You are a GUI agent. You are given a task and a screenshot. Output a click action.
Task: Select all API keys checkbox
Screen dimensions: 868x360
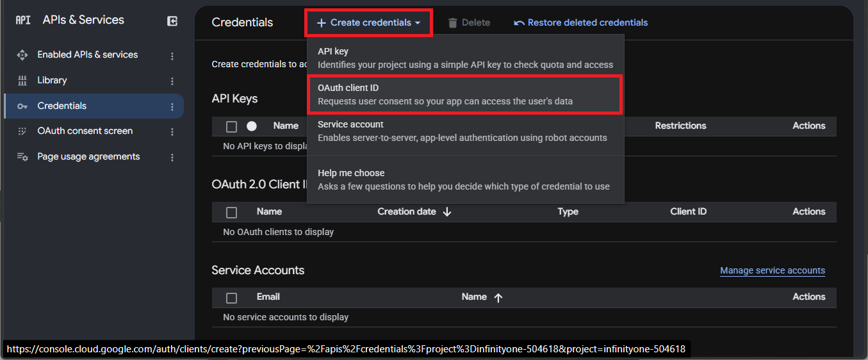(232, 126)
